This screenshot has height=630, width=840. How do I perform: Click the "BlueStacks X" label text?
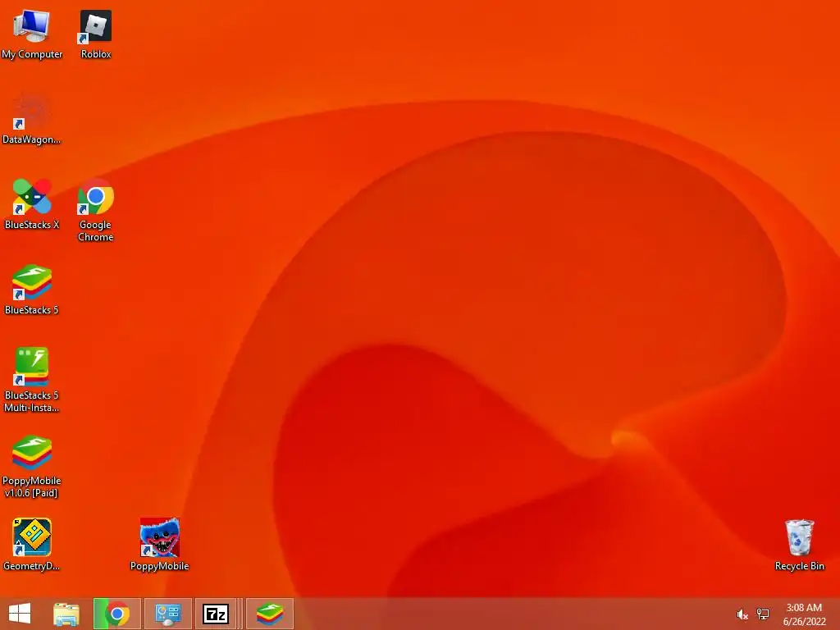pos(32,225)
